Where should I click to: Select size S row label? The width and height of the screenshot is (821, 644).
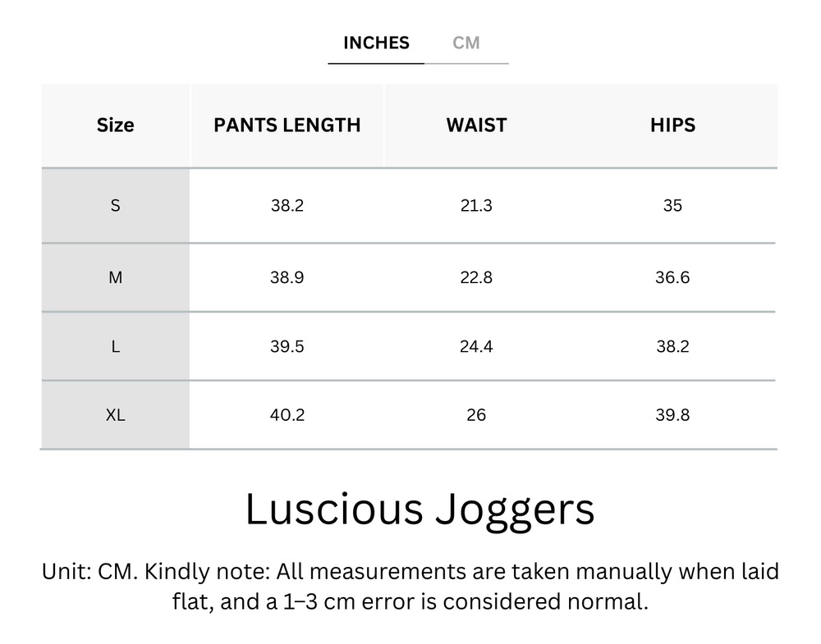115,205
